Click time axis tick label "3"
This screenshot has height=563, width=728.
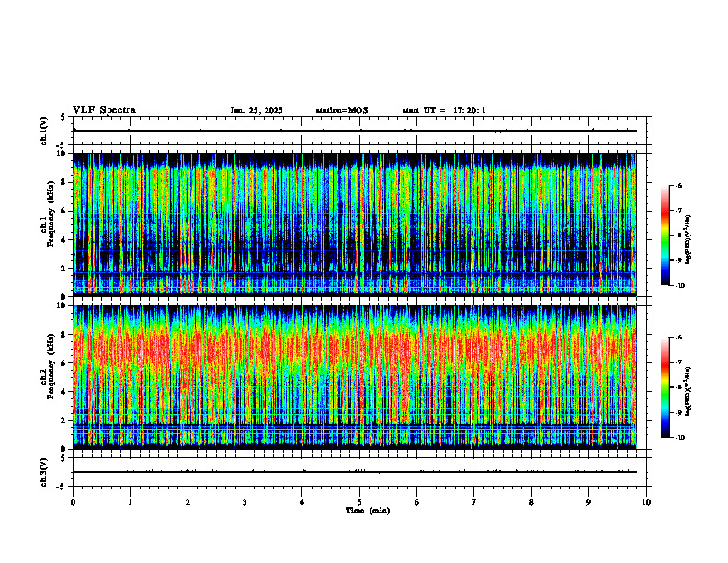(245, 502)
